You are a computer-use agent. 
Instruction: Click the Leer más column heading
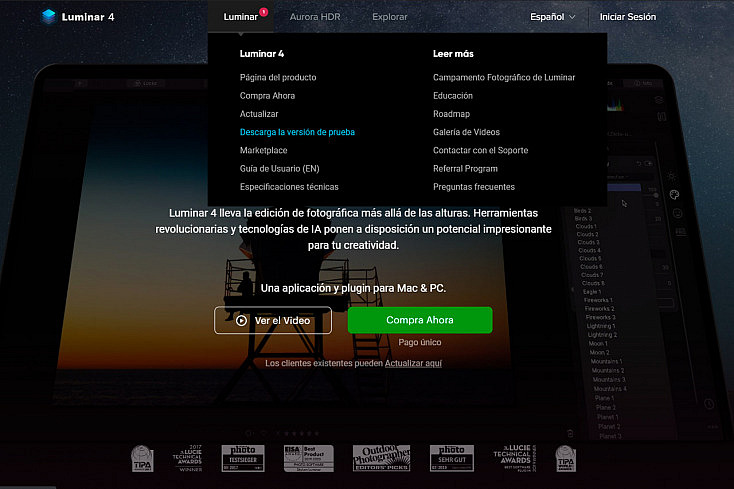coord(453,54)
